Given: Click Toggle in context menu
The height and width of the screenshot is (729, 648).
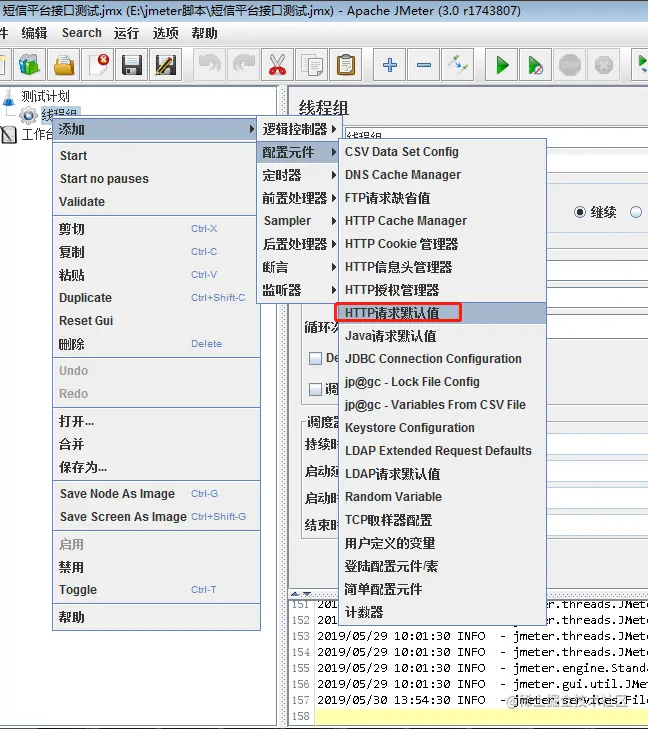Looking at the screenshot, I should pyautogui.click(x=156, y=590).
